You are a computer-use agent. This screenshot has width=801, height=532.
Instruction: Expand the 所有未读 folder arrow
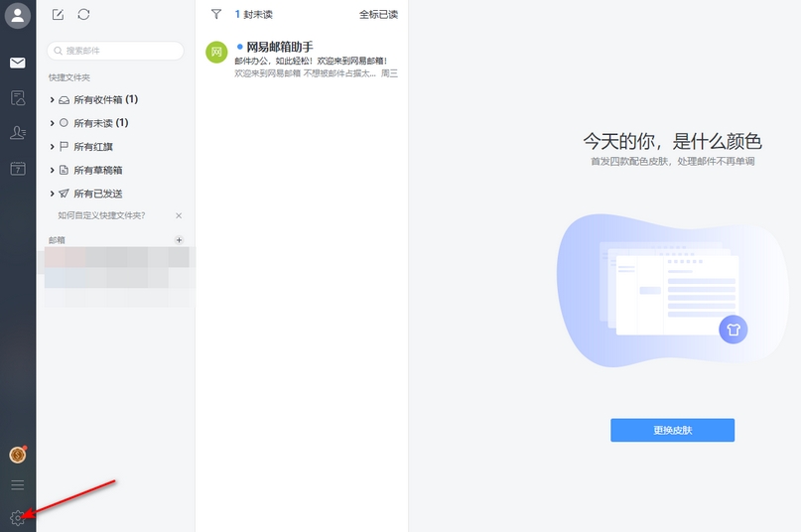(52, 123)
